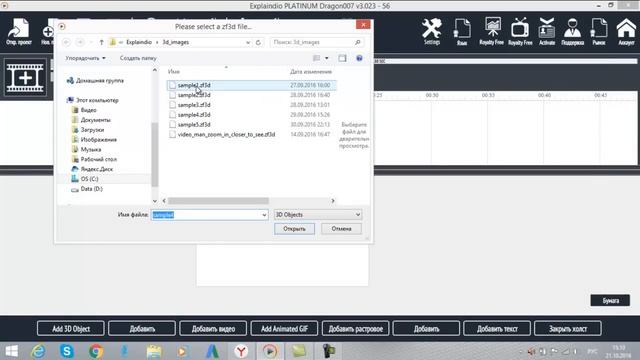
Task: Add a new scene with filmstrip plus icon
Action: pos(25,78)
